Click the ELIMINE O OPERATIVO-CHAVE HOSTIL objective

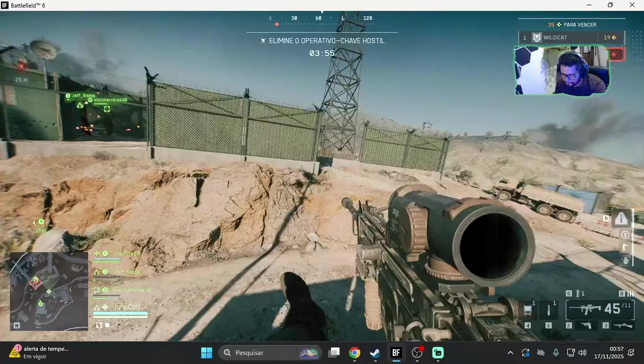tap(322, 40)
